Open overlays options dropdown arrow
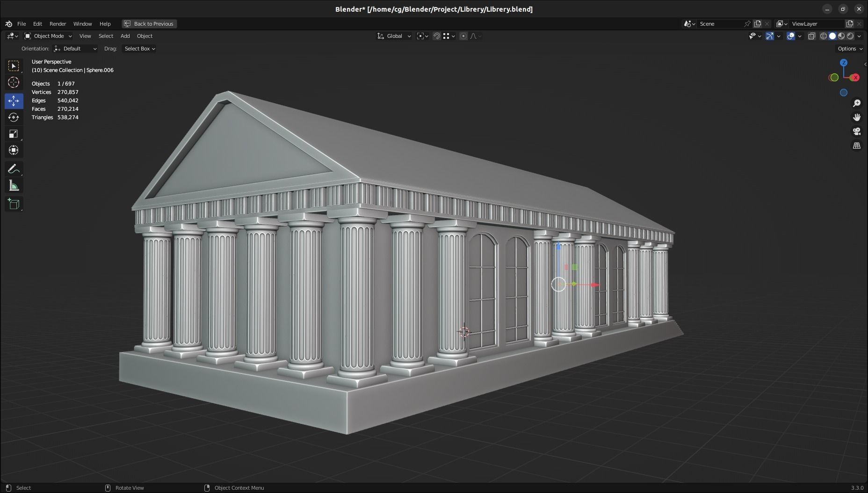The width and height of the screenshot is (868, 493). [800, 36]
